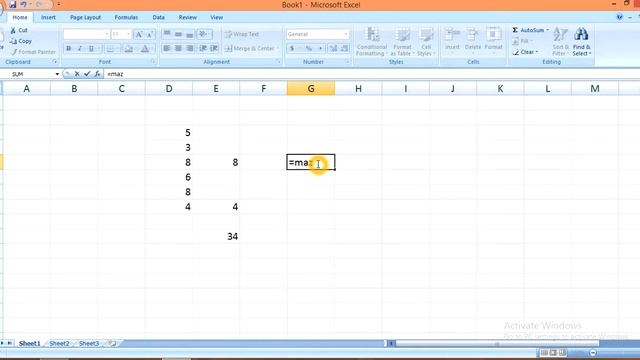
Task: Confirm the formula entry with checkmark
Action: [87, 74]
